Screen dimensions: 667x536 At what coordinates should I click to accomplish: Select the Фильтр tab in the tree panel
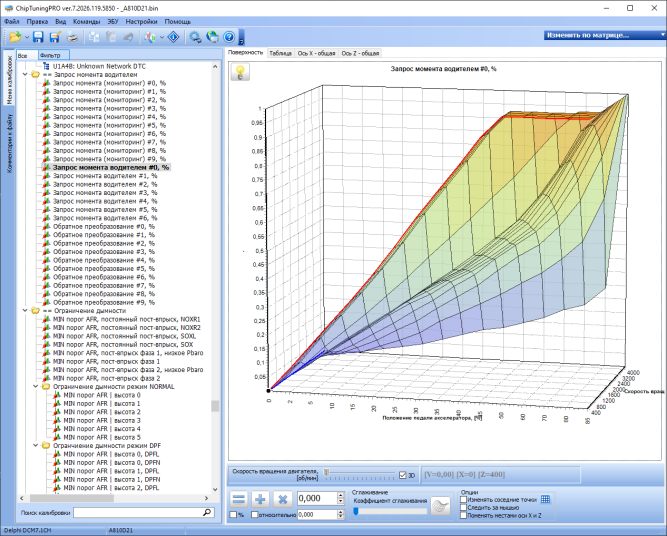click(53, 55)
